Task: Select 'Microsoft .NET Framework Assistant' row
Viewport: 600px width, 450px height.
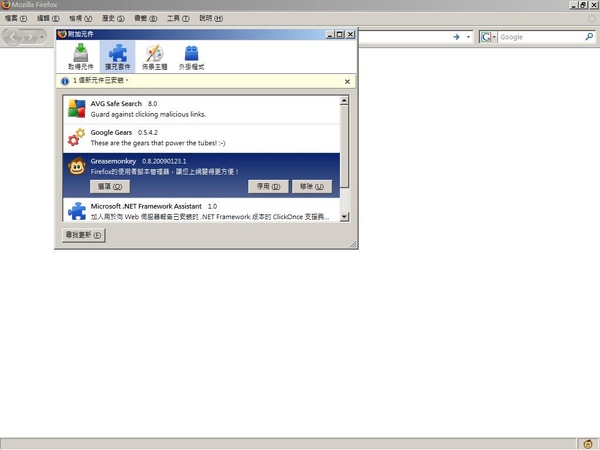Action: (x=201, y=210)
